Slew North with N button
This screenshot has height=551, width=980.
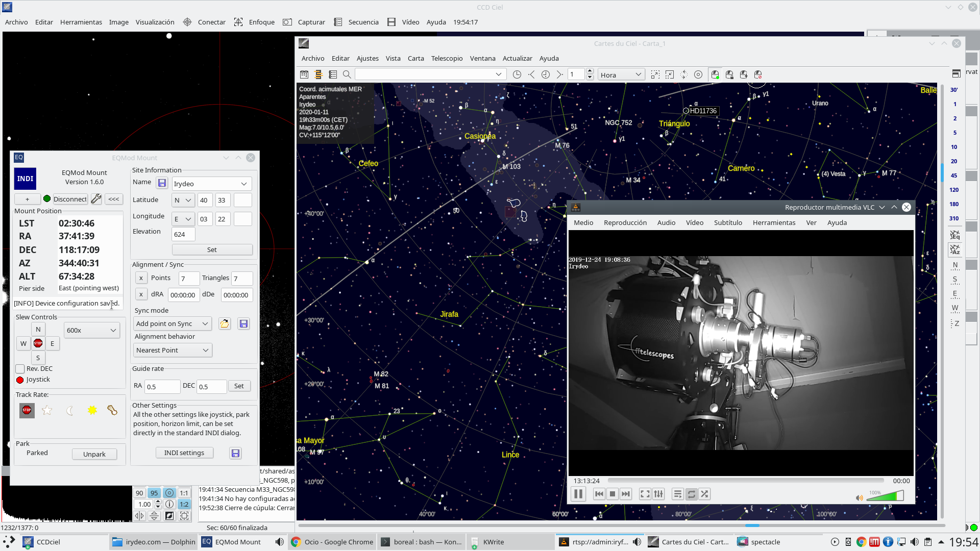(38, 329)
